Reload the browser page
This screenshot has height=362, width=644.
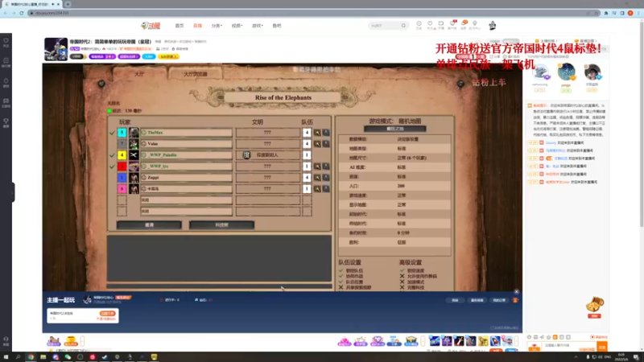pos(22,13)
